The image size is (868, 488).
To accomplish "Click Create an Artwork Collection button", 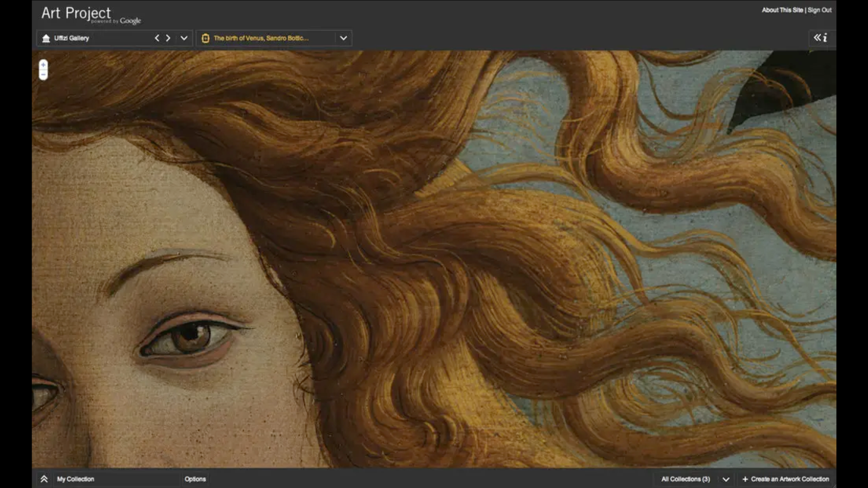I will (x=789, y=479).
